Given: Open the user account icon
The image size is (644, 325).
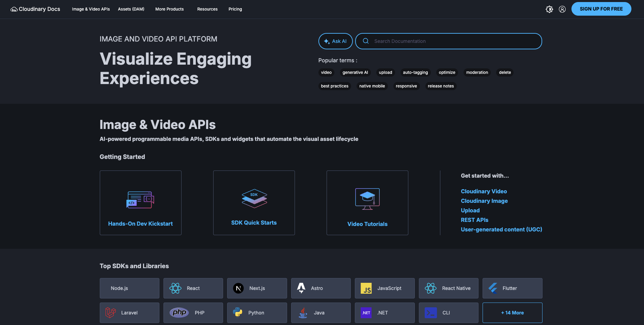Looking at the screenshot, I should click(x=562, y=9).
